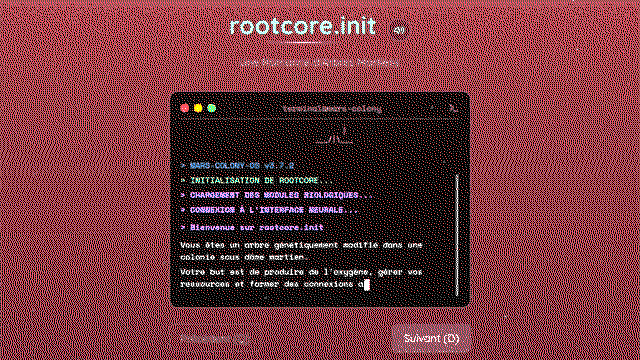640x360 pixels.
Task: Click the ASCII art dome in the terminal
Action: pos(335,136)
